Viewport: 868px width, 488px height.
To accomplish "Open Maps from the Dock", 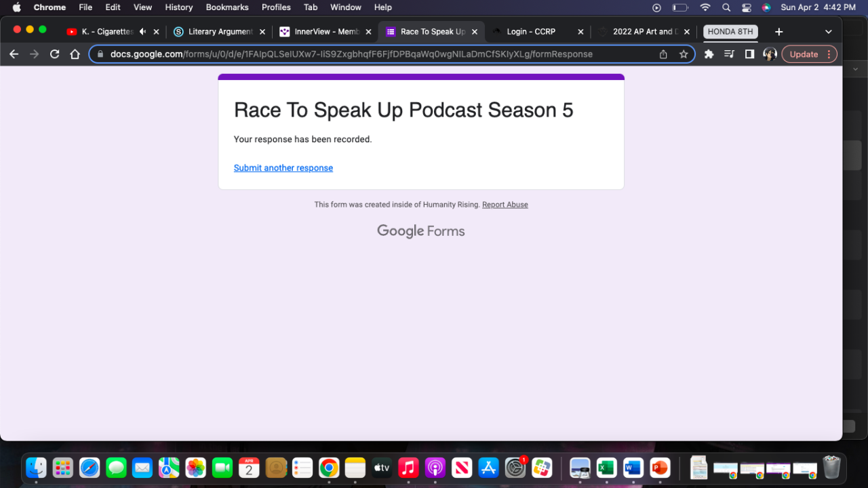I will 169,468.
